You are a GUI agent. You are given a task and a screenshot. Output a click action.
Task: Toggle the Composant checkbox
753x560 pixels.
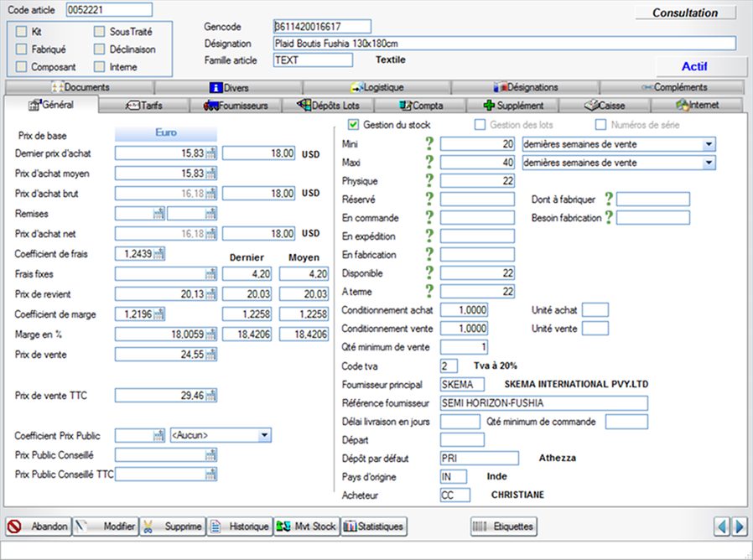pos(21,67)
